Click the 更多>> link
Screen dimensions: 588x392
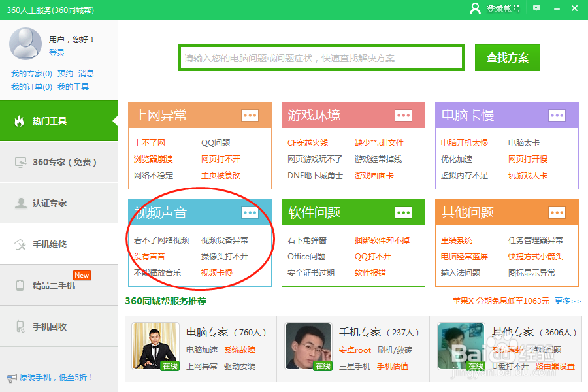click(x=568, y=301)
